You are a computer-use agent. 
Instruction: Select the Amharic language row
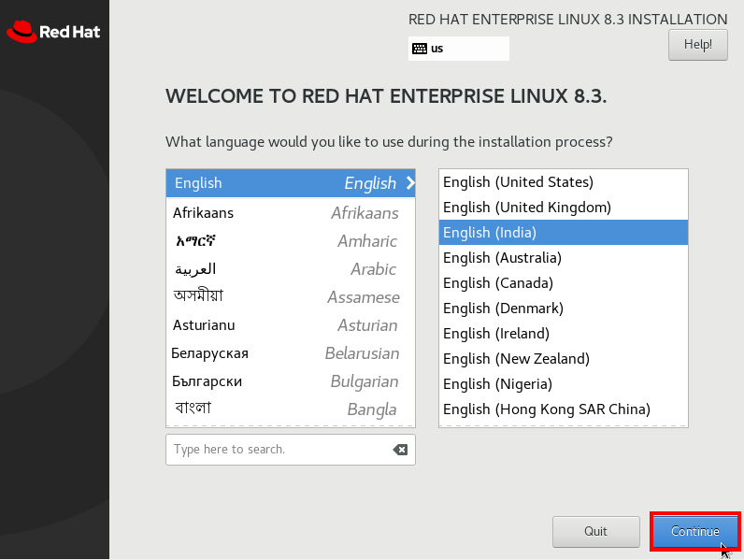291,241
